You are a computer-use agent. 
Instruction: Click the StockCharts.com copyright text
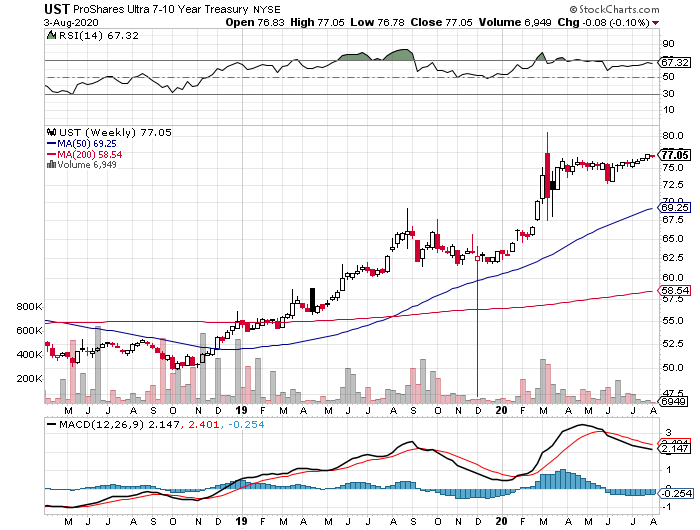click(614, 9)
